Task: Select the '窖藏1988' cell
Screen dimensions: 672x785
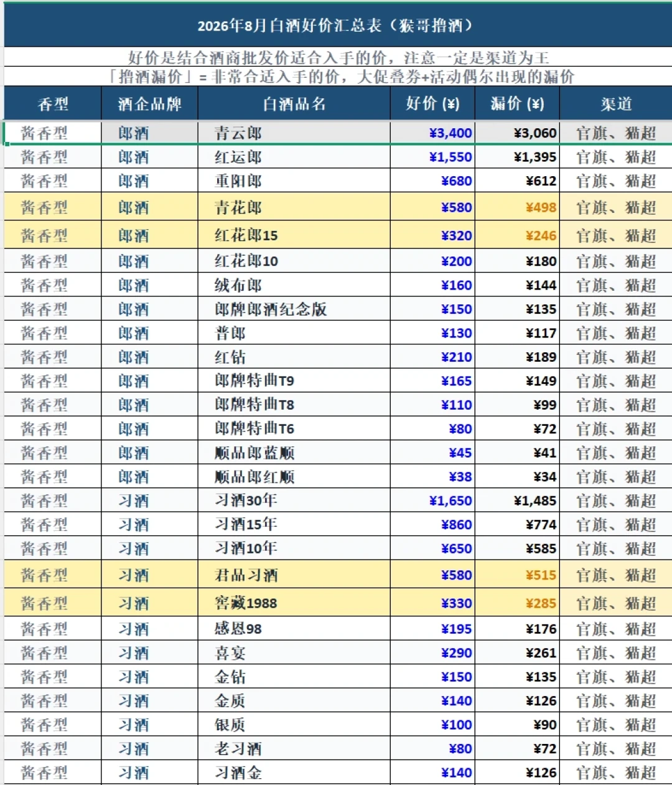Action: (x=294, y=603)
